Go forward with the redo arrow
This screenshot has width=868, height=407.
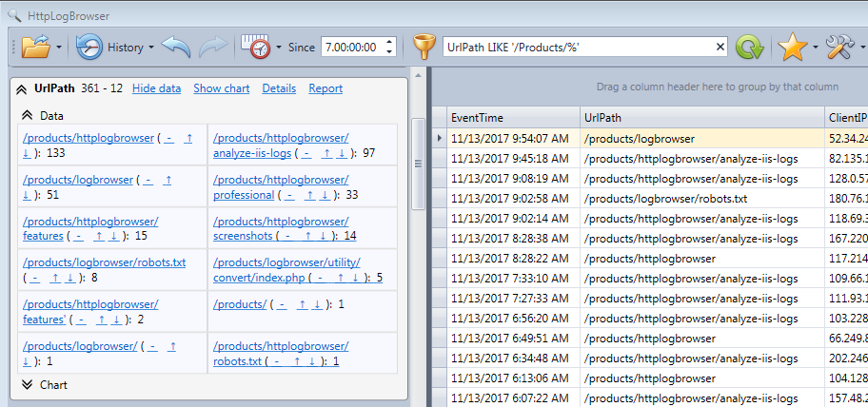[x=213, y=47]
